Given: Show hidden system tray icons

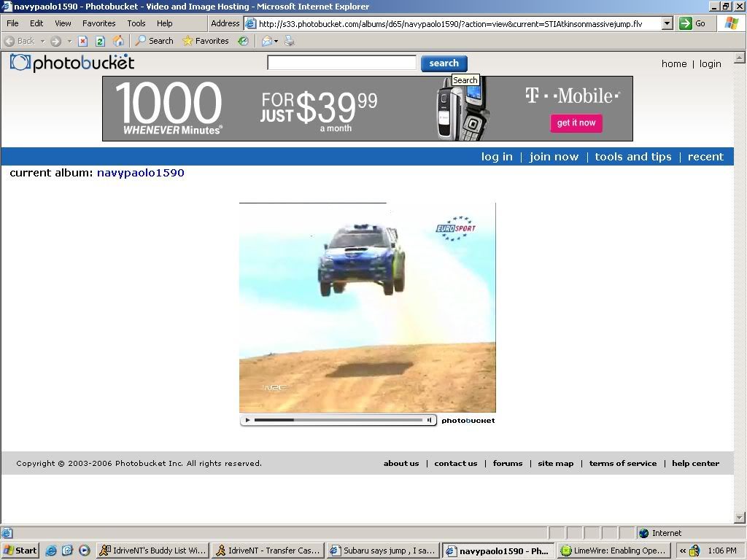Looking at the screenshot, I should (683, 551).
